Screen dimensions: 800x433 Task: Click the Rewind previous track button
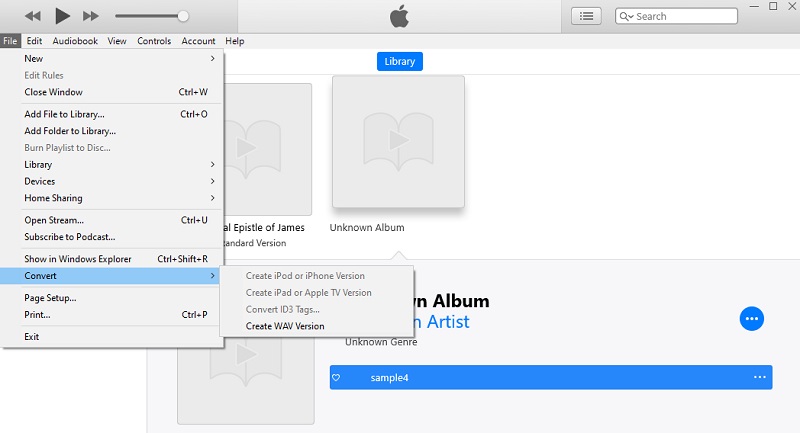[x=33, y=16]
